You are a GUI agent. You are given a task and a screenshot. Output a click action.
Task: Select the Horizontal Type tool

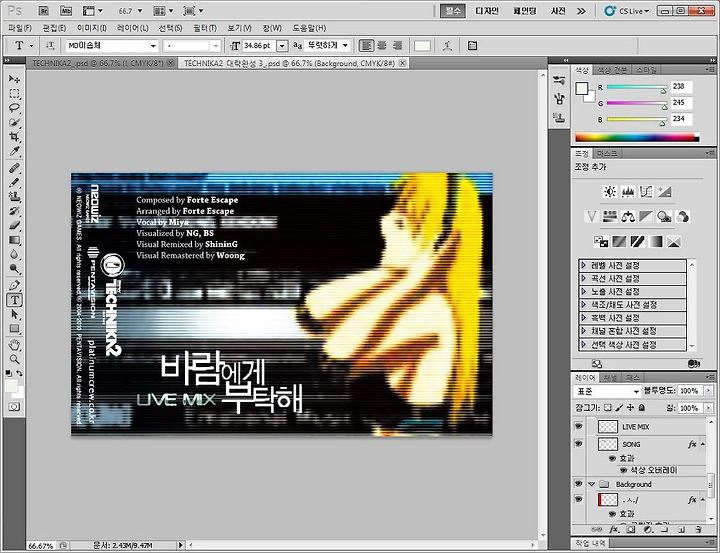tap(14, 300)
